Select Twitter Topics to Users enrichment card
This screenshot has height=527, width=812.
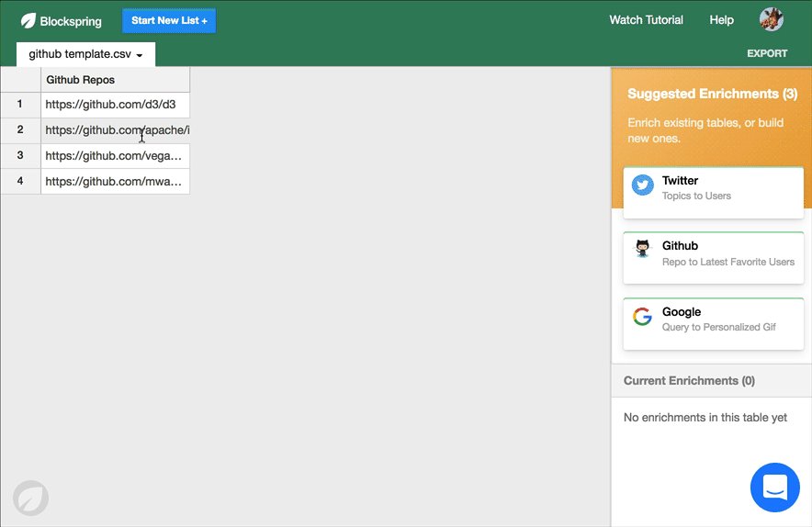713,193
